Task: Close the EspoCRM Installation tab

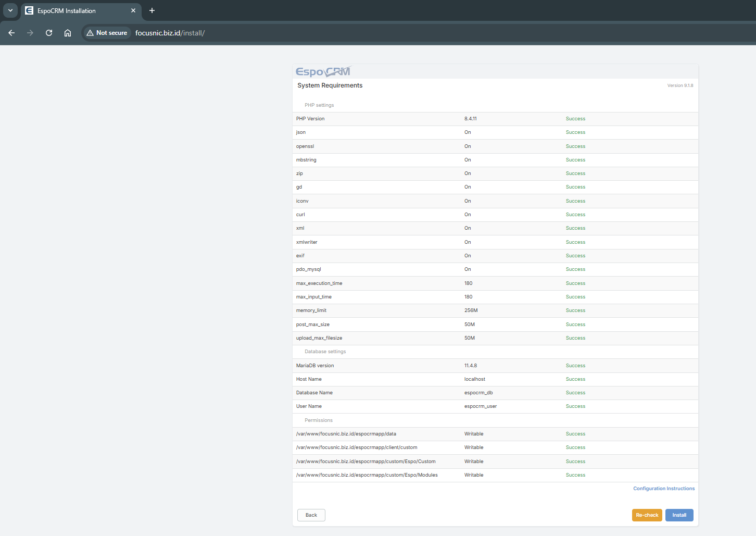Action: click(x=133, y=10)
